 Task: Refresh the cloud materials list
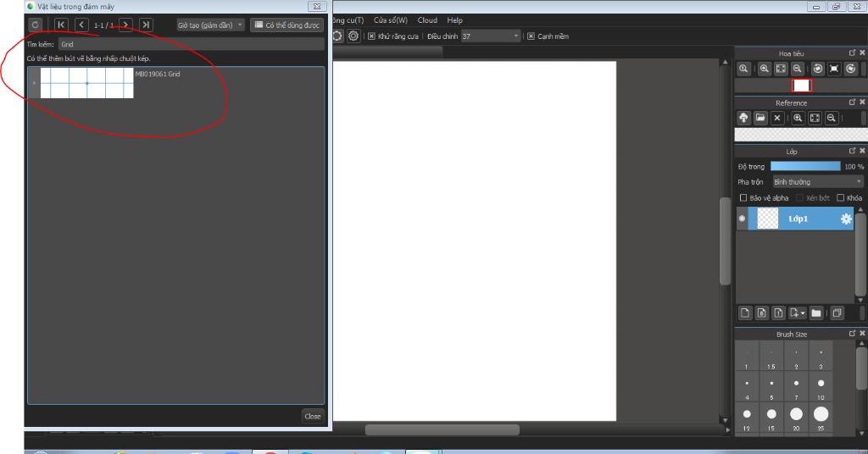(35, 25)
